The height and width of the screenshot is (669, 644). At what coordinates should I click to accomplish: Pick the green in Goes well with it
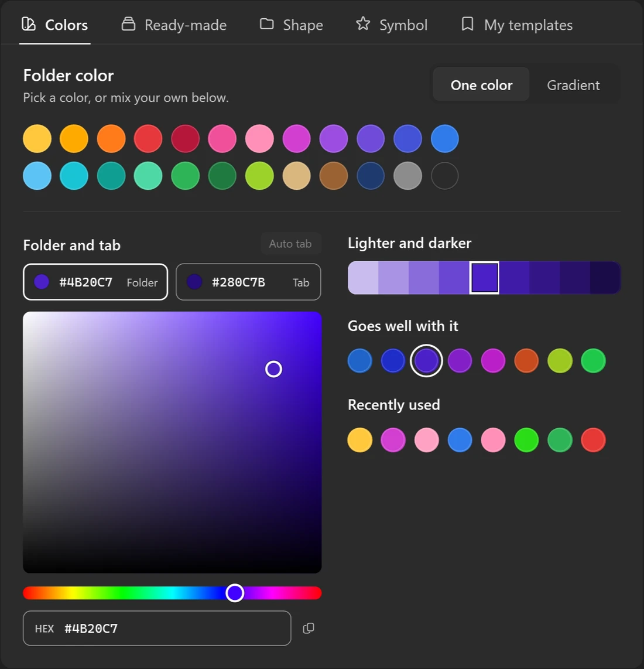(x=593, y=361)
